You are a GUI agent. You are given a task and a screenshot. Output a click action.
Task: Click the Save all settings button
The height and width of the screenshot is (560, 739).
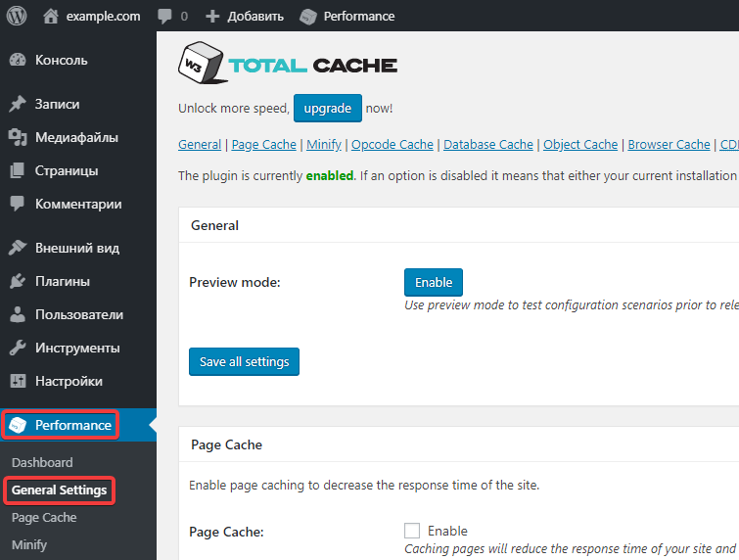[244, 361]
